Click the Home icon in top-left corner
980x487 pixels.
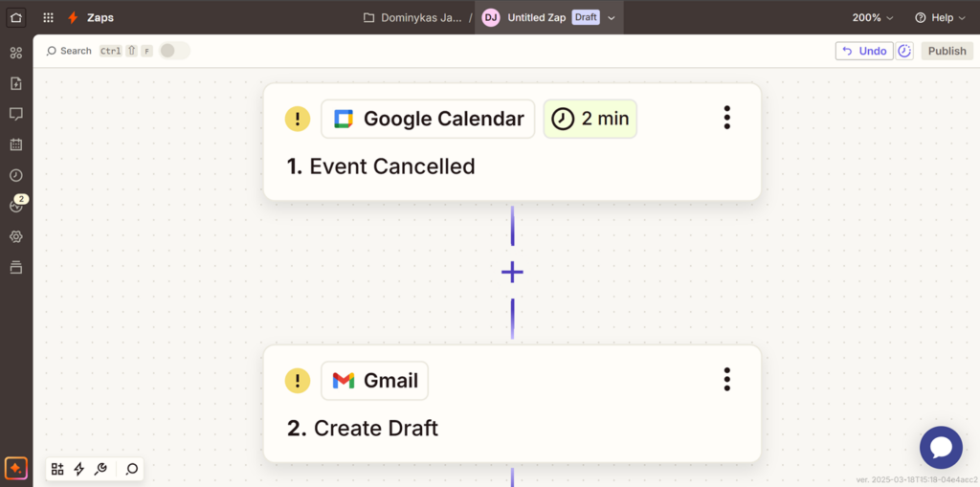[x=16, y=17]
